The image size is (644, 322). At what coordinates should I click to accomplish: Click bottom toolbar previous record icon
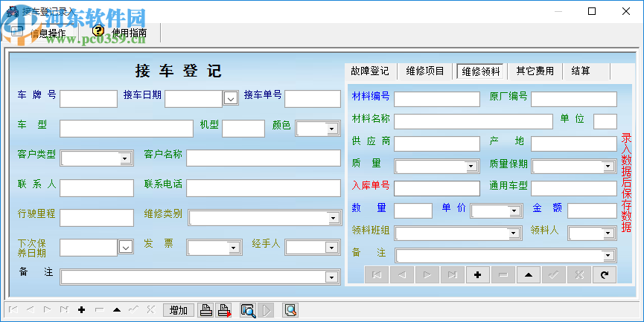click(30, 310)
